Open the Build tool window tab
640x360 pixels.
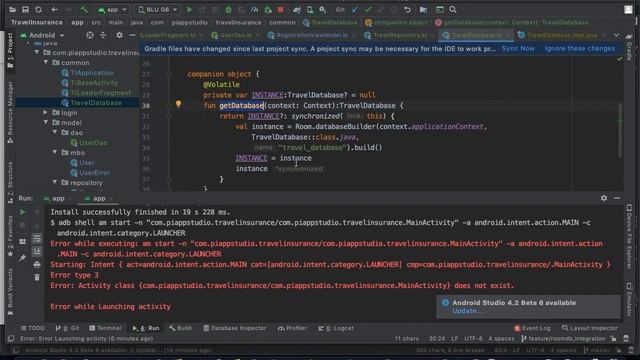click(180, 328)
